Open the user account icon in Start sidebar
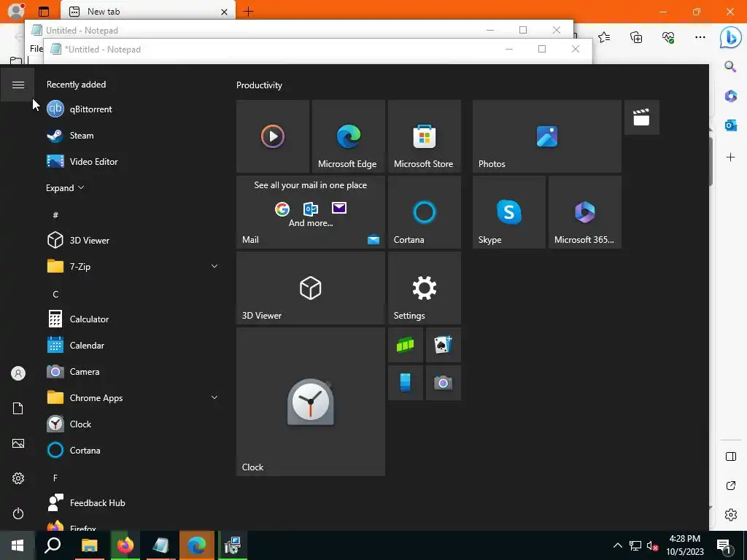 pos(18,373)
